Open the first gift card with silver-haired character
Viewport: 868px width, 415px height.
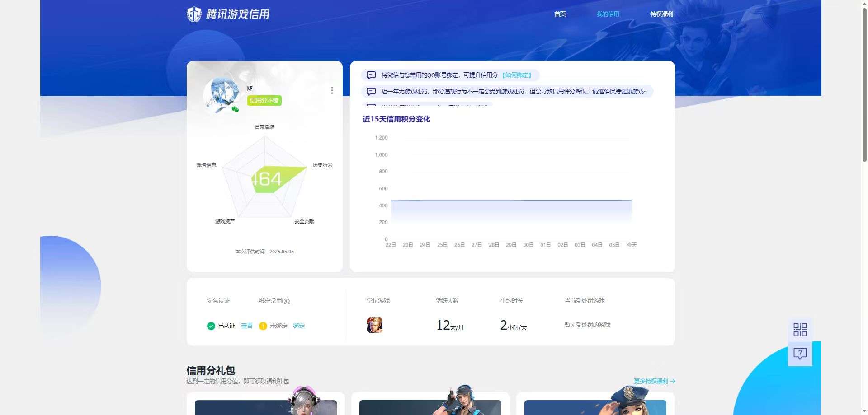click(x=266, y=403)
